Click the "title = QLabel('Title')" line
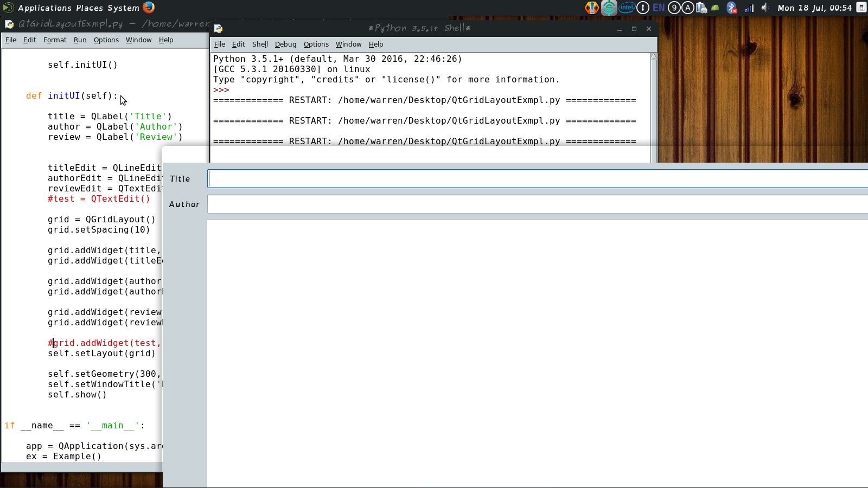 point(110,117)
